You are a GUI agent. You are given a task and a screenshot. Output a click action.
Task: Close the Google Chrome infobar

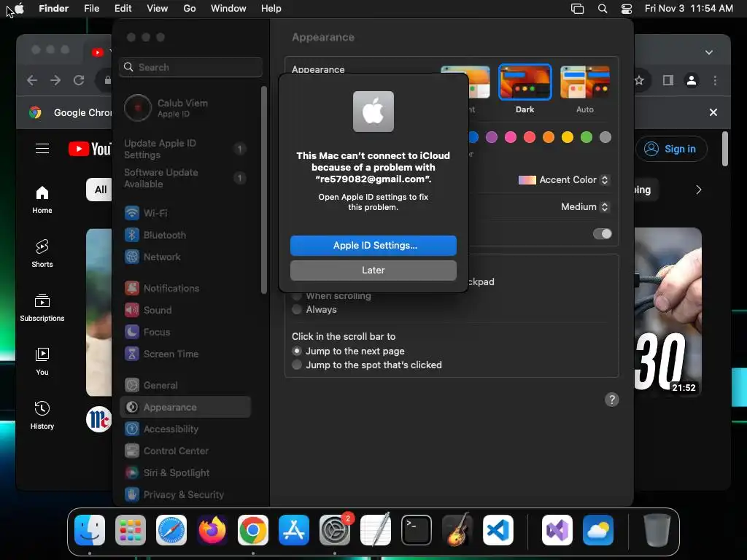(713, 112)
